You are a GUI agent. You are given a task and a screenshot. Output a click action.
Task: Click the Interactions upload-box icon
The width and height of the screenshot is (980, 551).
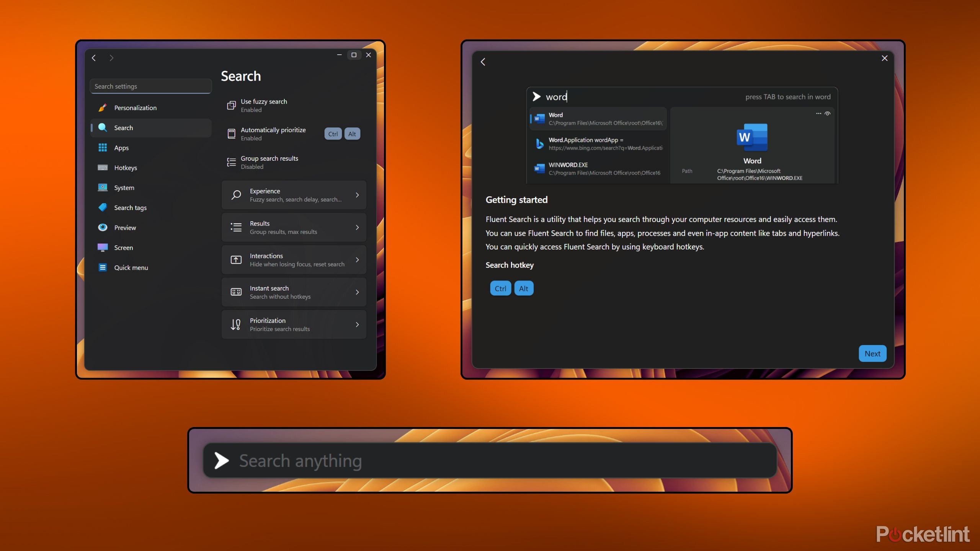coord(236,260)
